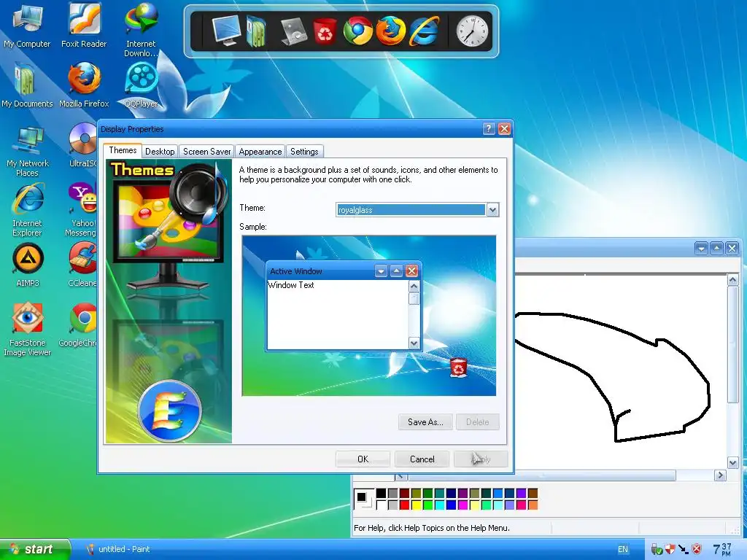Image resolution: width=747 pixels, height=560 pixels.
Task: Launch Internet Explorer from the top dock
Action: 424,31
